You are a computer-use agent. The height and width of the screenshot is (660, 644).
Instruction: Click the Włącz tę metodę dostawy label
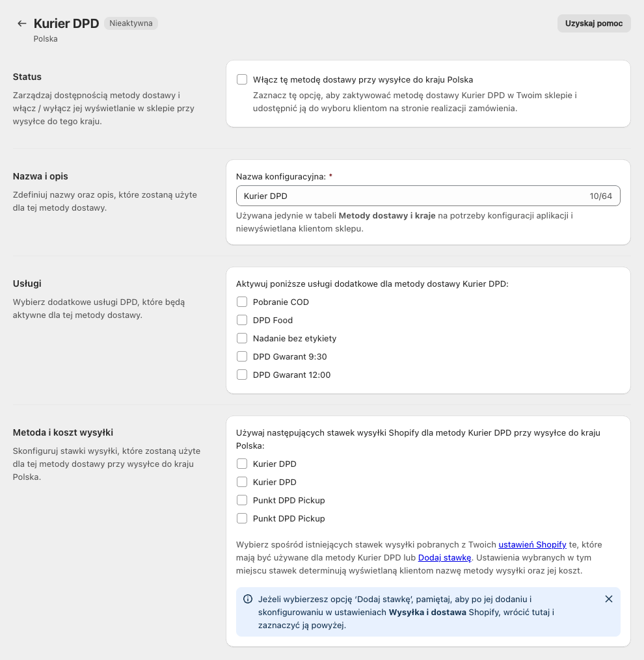tap(363, 79)
